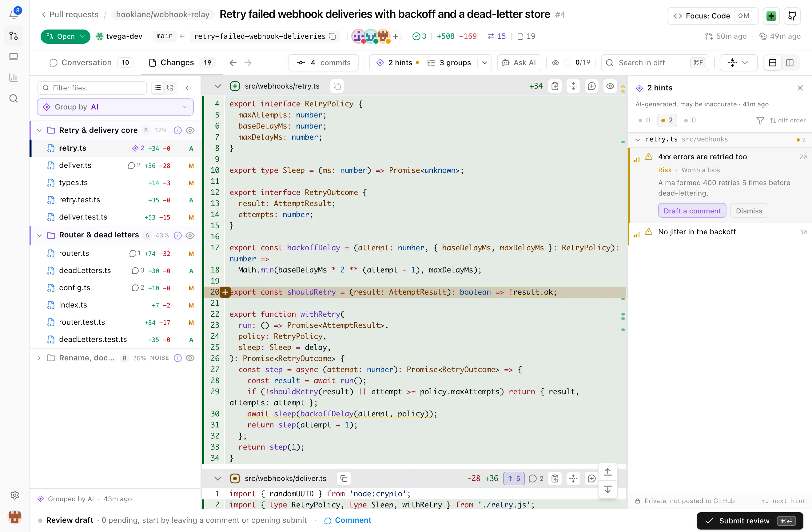Open the search icon in left sidebar

point(14,98)
